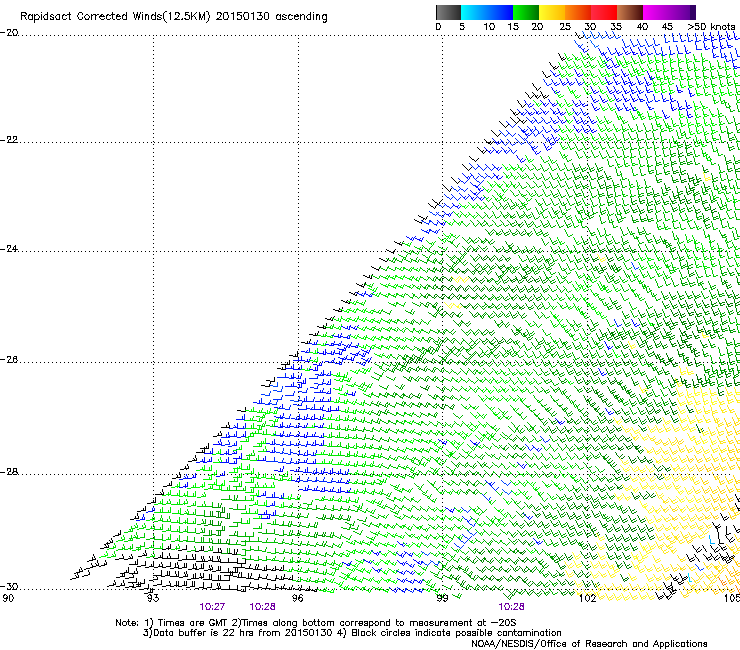Select the '93' longitude axis label
Viewport: 740px width, 650px height.
point(152,599)
